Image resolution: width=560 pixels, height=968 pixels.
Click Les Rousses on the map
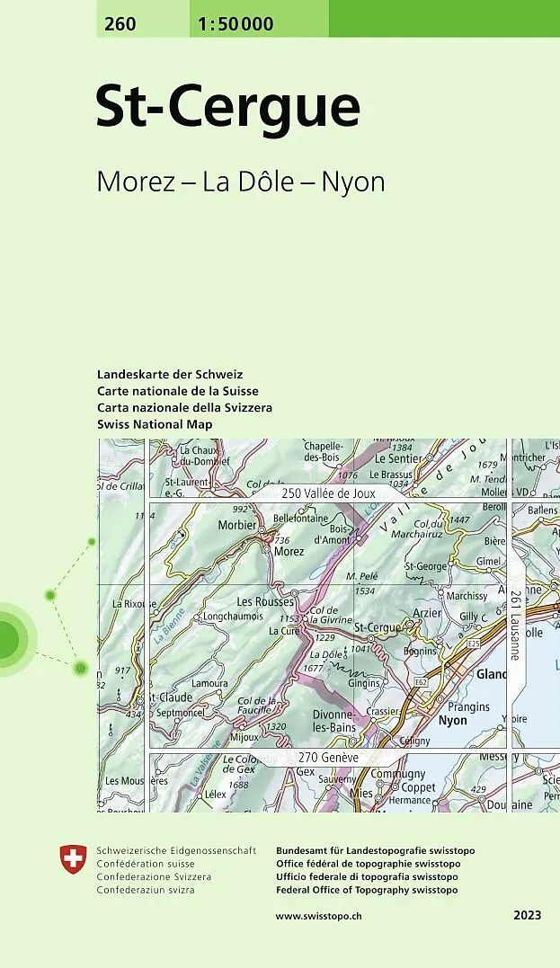pos(264,601)
